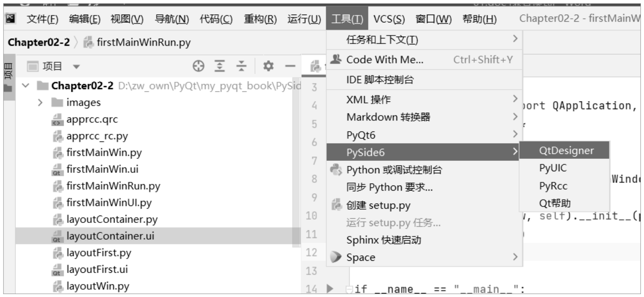This screenshot has height=297, width=644.
Task: Expand the PyQt6 submenu
Action: point(515,134)
